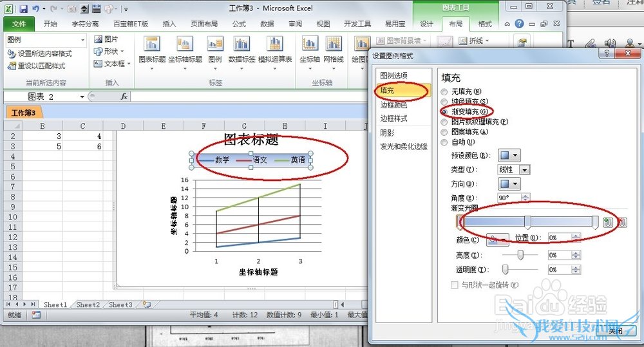Expand the Name Box dropdown arrow
644x347 pixels.
click(82, 97)
